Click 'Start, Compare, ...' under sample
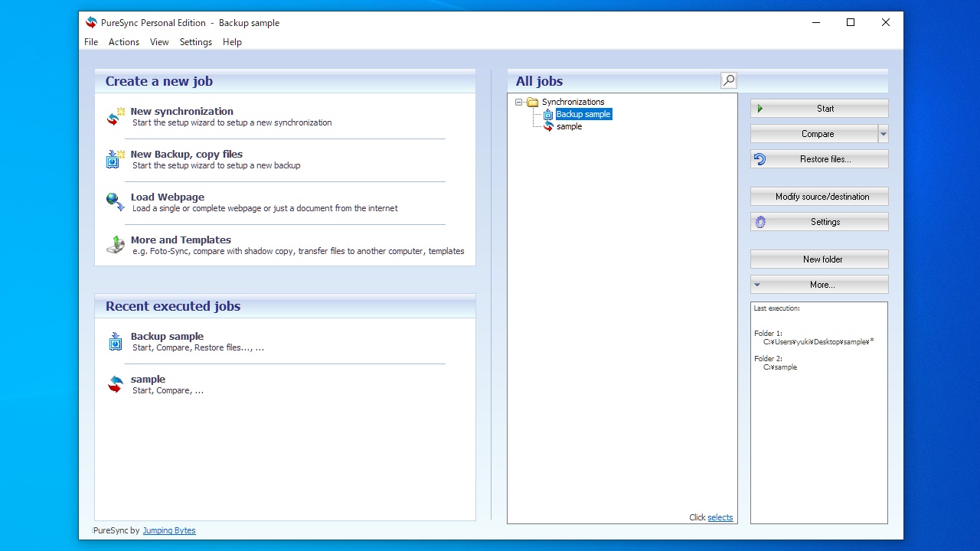The width and height of the screenshot is (980, 551). [168, 390]
